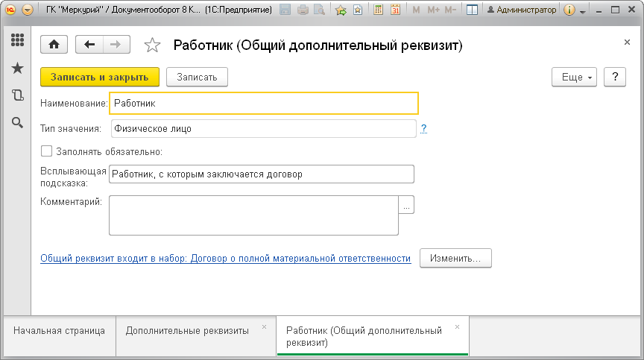Open the calculator icon

tap(378, 10)
